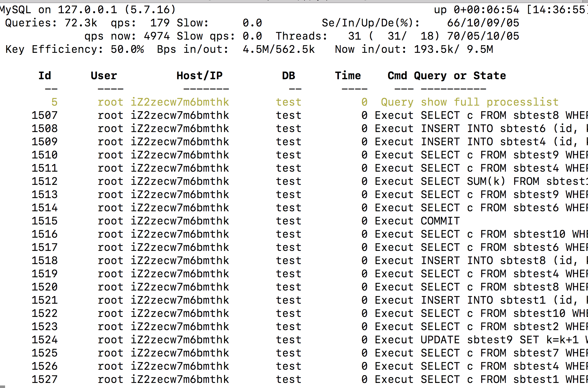Click the 'test' DB value in row 1520
Screen dimensions: 588x388
coord(289,287)
